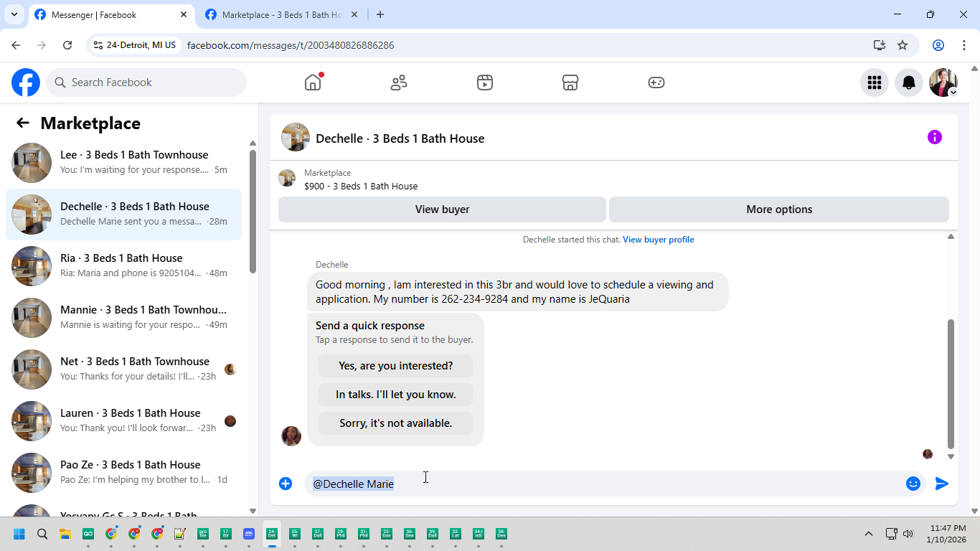
Task: Open the Notepad++ taskbar icon
Action: (x=180, y=534)
